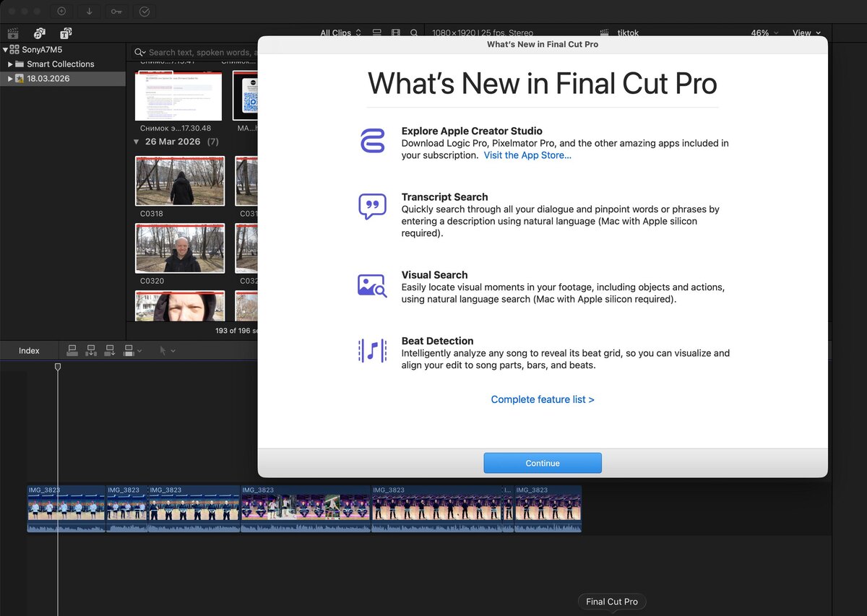This screenshot has width=867, height=616.
Task: Open the edit options chevron dropdown
Action: [139, 351]
